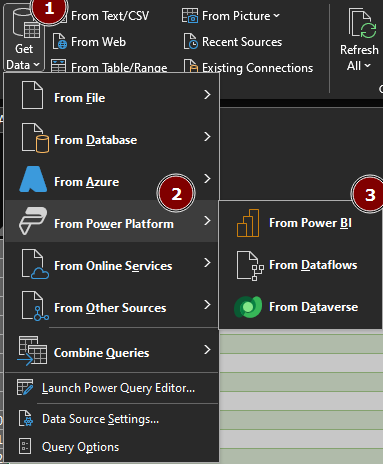Click the Refresh All icon
The image size is (383, 464).
(362, 23)
